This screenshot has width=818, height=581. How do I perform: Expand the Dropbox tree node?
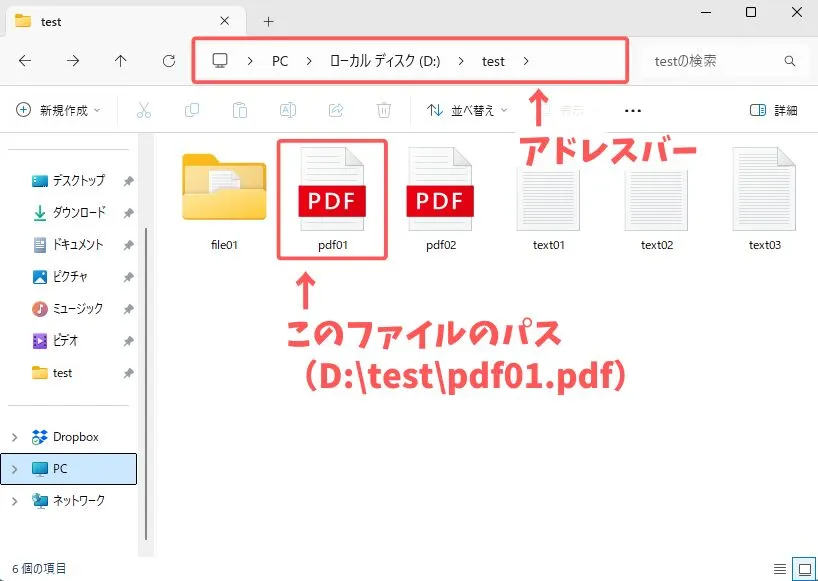click(x=15, y=437)
